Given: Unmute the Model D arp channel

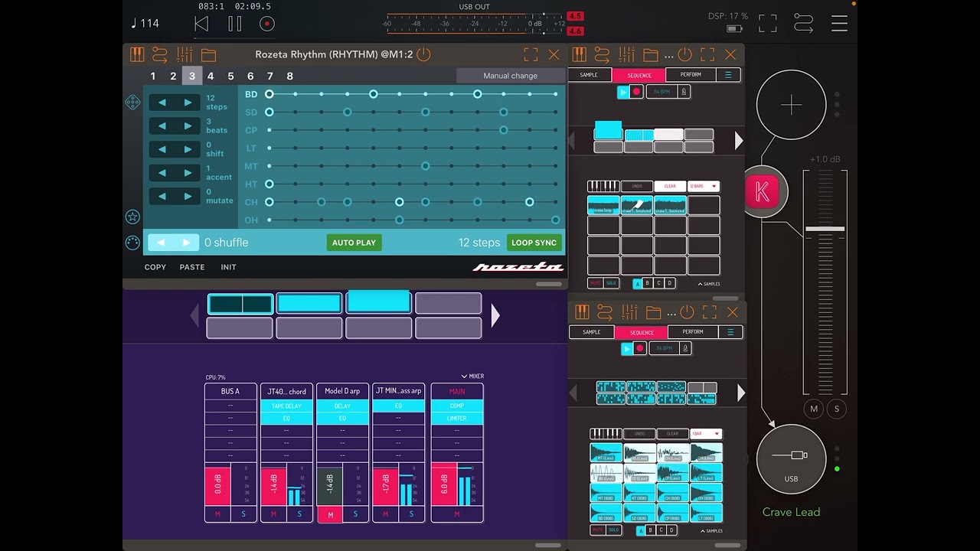Looking at the screenshot, I should click(x=330, y=515).
